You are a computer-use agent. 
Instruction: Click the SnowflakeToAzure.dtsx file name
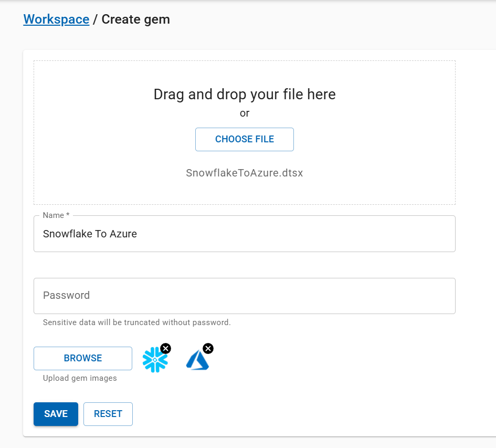(x=244, y=173)
